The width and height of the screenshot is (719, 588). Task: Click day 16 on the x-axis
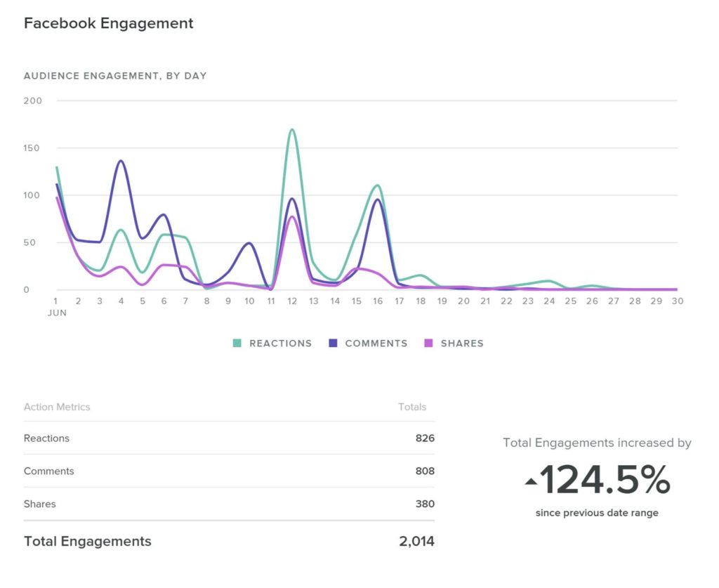pyautogui.click(x=378, y=301)
